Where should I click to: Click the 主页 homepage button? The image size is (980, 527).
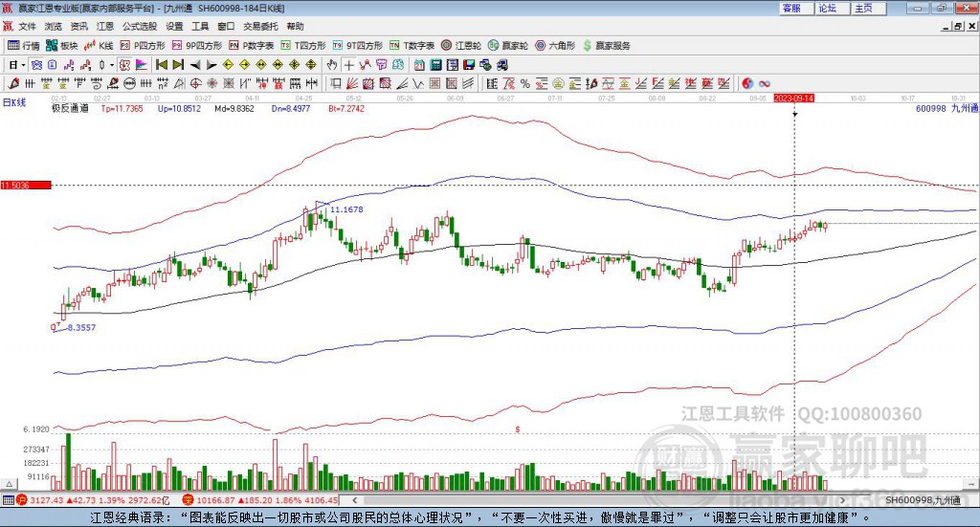click(869, 8)
